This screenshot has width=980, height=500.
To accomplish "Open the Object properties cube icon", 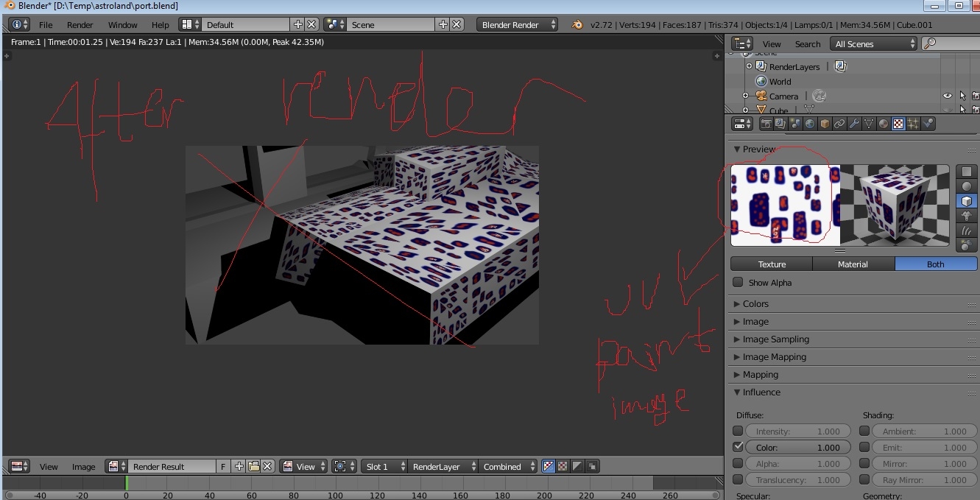I will (x=825, y=124).
